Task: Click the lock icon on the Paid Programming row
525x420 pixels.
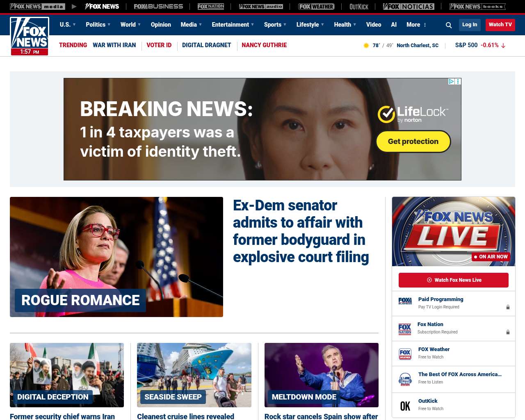Action: [x=508, y=307]
